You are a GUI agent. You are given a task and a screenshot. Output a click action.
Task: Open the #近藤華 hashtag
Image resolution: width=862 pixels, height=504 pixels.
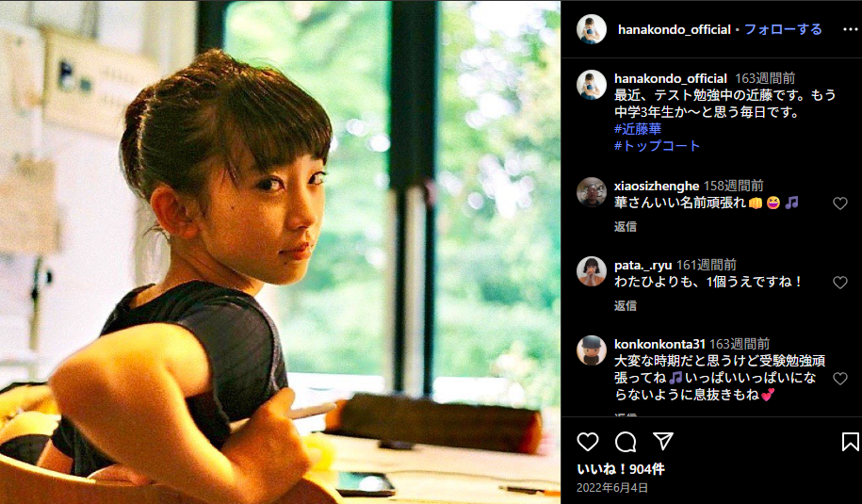638,129
